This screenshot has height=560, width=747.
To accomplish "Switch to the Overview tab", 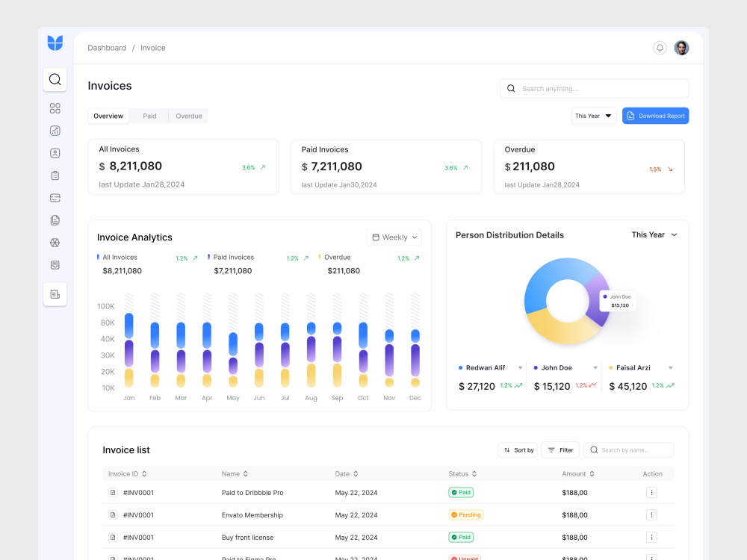I will tap(108, 116).
